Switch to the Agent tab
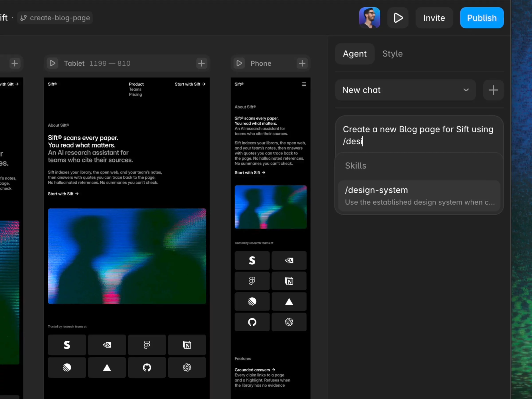The width and height of the screenshot is (532, 399). click(x=355, y=54)
